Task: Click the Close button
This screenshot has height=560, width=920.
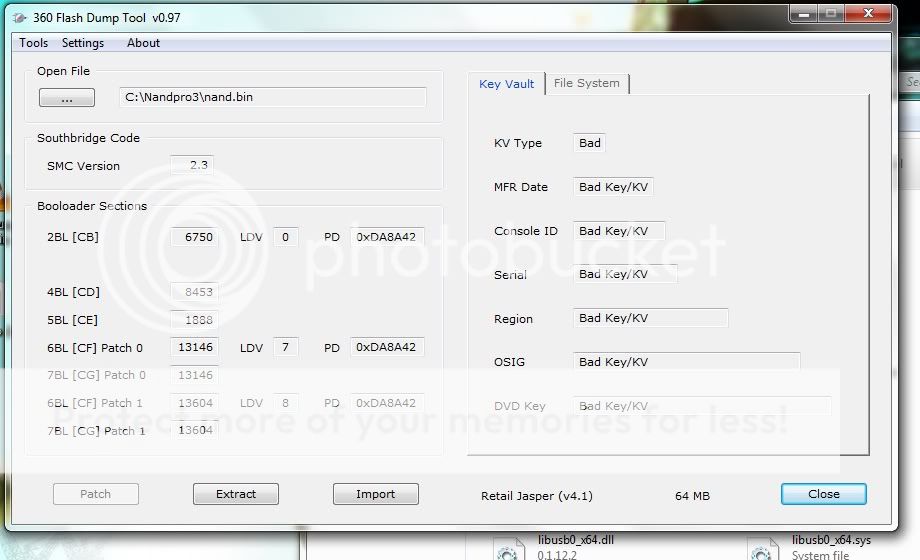Action: pyautogui.click(x=823, y=494)
